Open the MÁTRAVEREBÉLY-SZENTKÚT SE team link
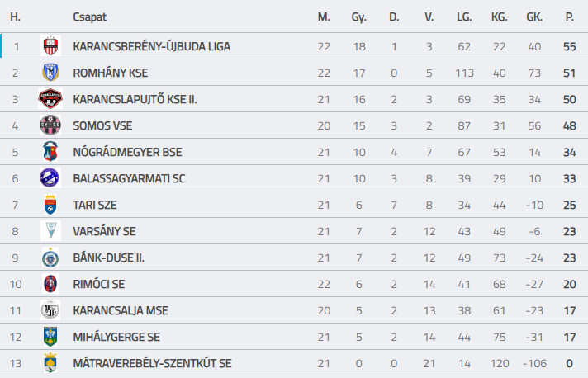Screen dimensions: 588x378 pos(152,363)
